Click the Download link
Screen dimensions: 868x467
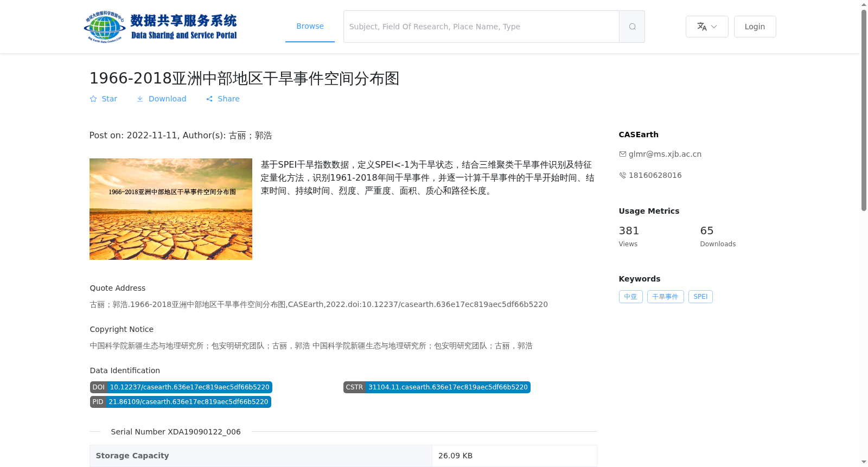pyautogui.click(x=162, y=99)
